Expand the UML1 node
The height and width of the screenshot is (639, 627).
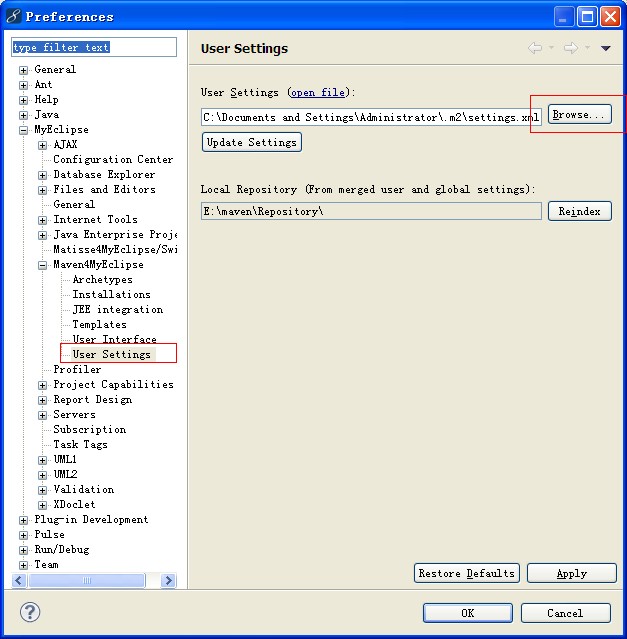pyautogui.click(x=42, y=460)
